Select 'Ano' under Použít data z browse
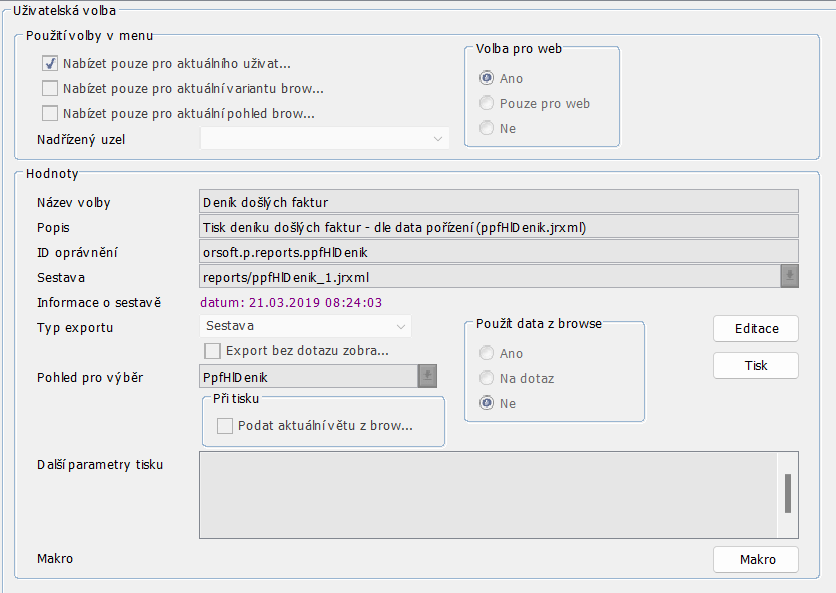836x593 pixels. (487, 353)
